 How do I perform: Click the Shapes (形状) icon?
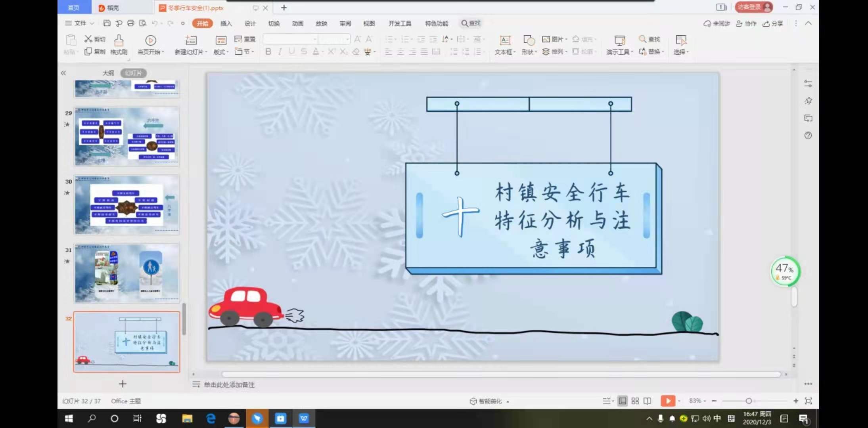[x=529, y=40]
